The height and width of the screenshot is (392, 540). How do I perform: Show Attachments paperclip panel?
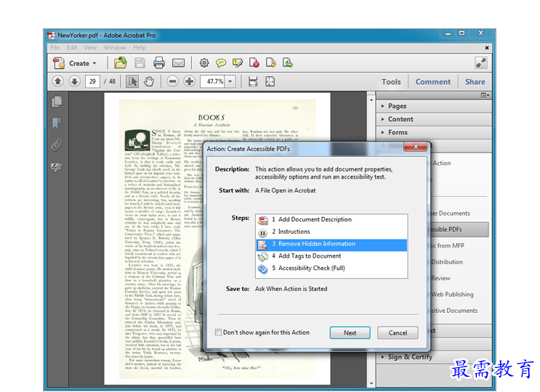tap(57, 144)
